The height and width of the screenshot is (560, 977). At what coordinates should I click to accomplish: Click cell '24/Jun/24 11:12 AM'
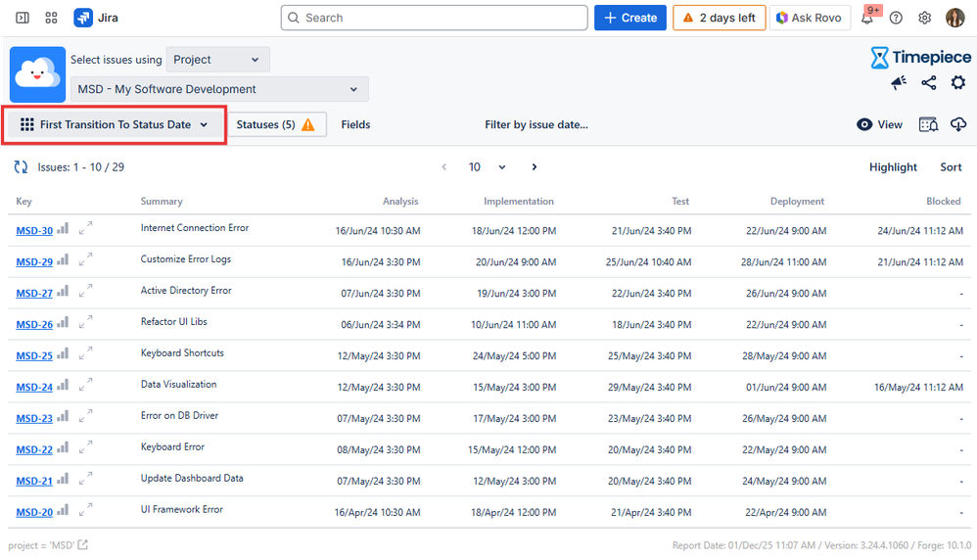tap(920, 230)
